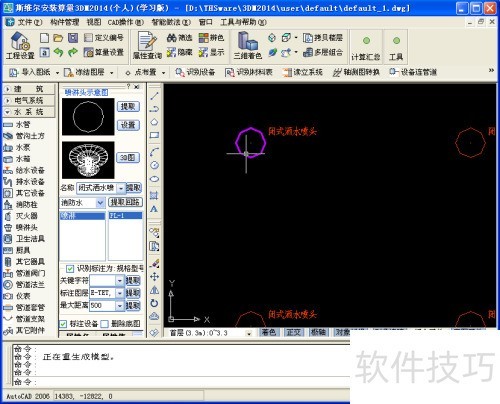Select the text A tool

[x=154, y=209]
